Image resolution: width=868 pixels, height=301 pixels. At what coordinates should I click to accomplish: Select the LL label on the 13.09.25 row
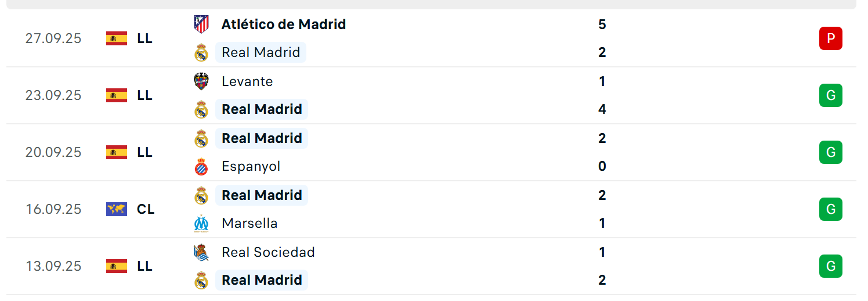[145, 266]
